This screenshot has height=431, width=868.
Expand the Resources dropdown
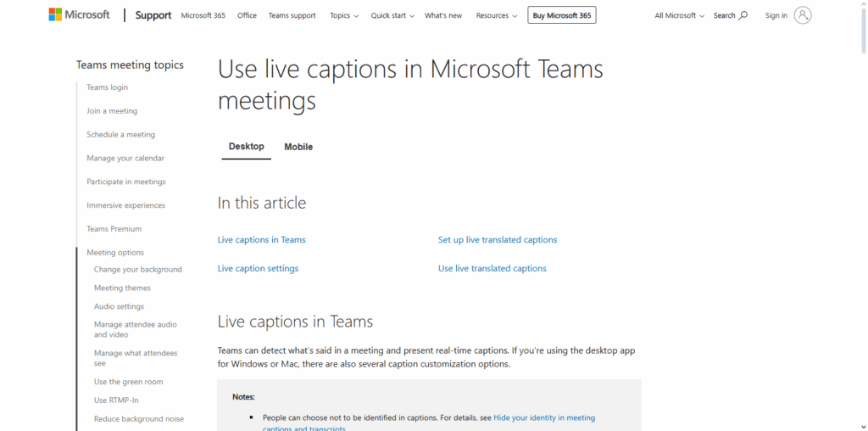pos(497,15)
